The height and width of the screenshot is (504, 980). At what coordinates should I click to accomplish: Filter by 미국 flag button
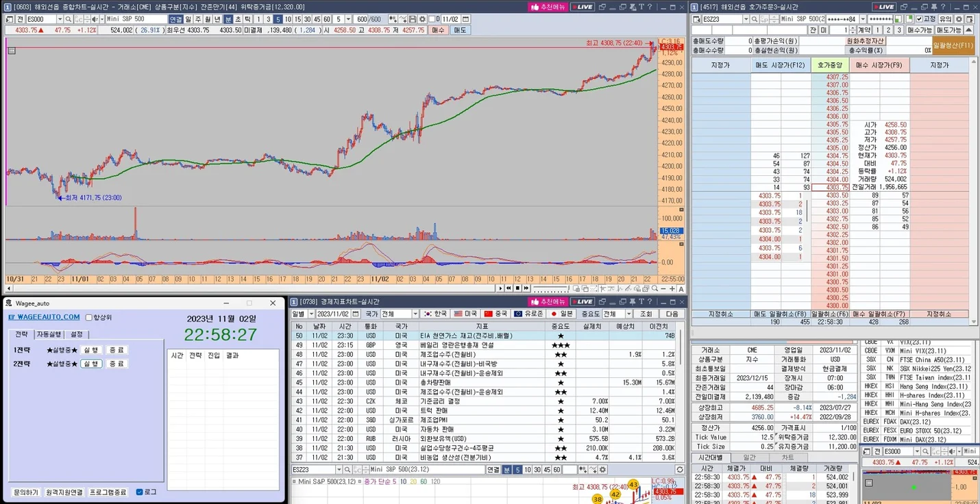pyautogui.click(x=465, y=314)
